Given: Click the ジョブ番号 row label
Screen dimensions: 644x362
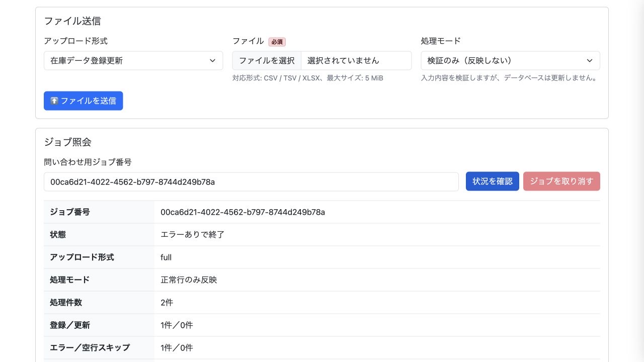Looking at the screenshot, I should [x=70, y=212].
